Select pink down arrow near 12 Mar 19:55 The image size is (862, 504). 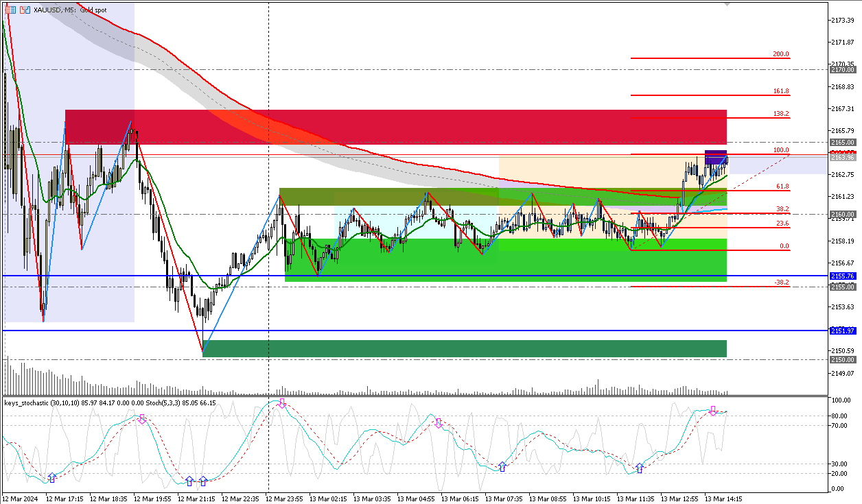point(142,418)
